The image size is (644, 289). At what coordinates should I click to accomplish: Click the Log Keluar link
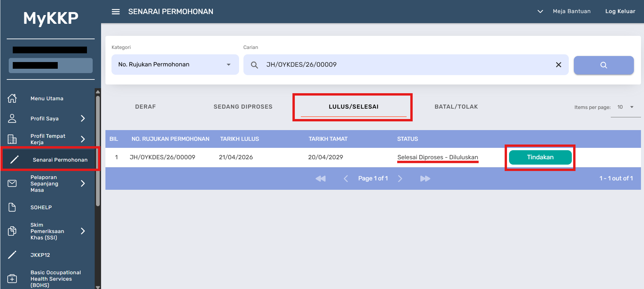click(620, 11)
